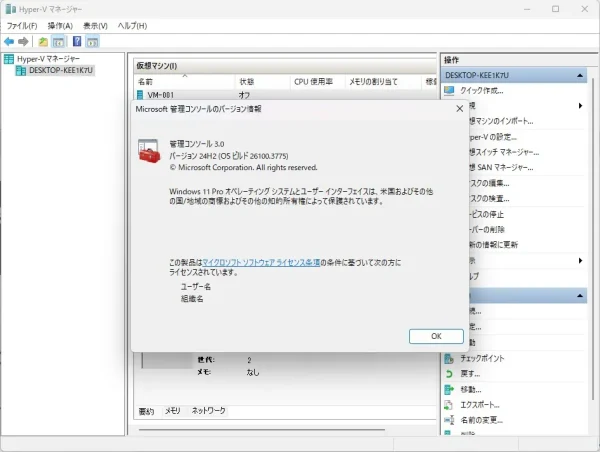The width and height of the screenshot is (600, 452).
Task: Sort by the 名前 column header
Action: pos(185,82)
